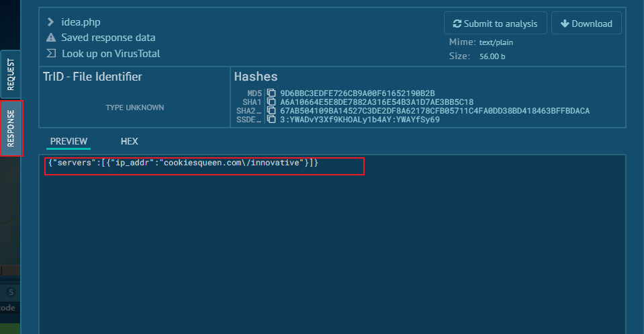Screen dimensions: 644x334
Task: Copy the MD5 hash with copy icon
Action: [271, 93]
